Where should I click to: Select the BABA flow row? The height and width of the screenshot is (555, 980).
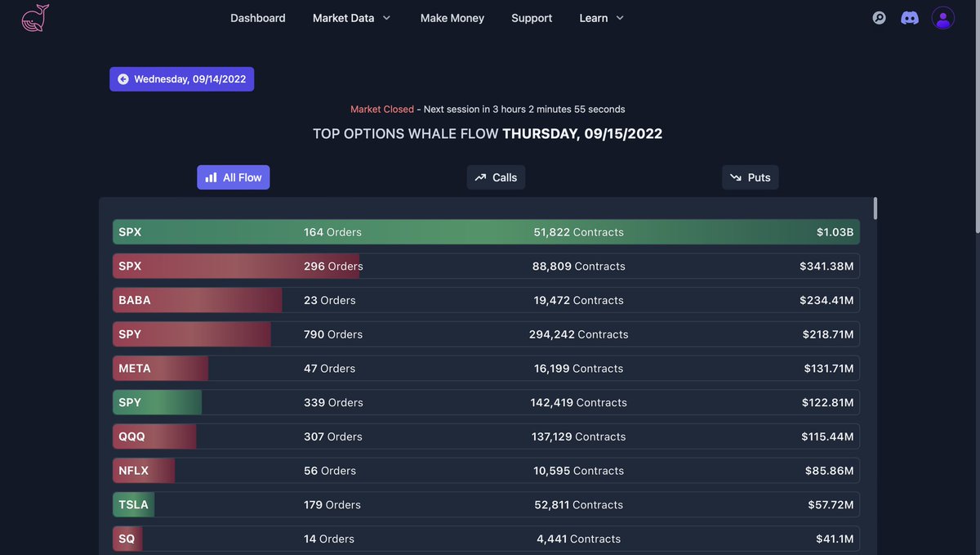pyautogui.click(x=486, y=300)
